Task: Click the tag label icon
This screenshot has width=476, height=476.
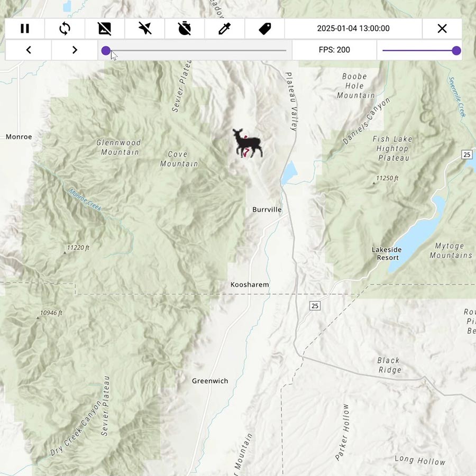Action: (x=264, y=29)
